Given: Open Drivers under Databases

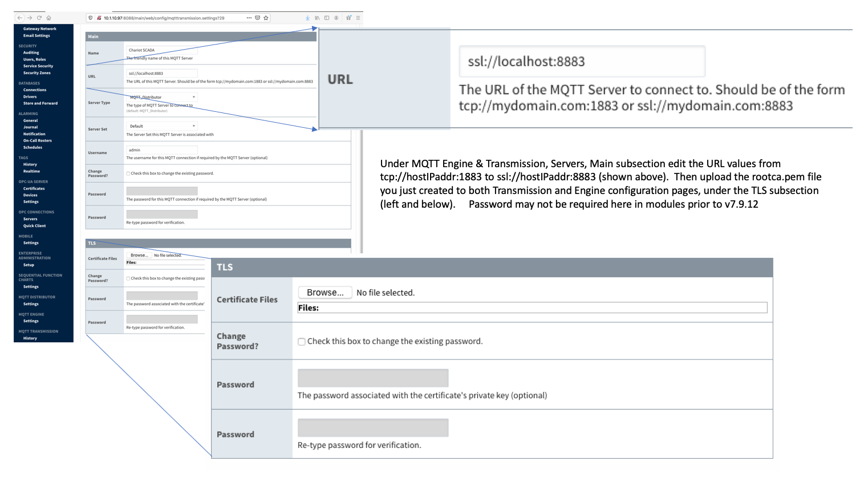Looking at the screenshot, I should click(x=30, y=96).
